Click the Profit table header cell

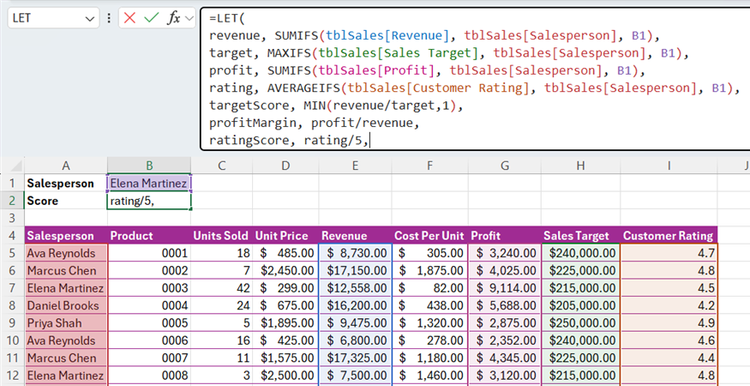[x=505, y=235]
